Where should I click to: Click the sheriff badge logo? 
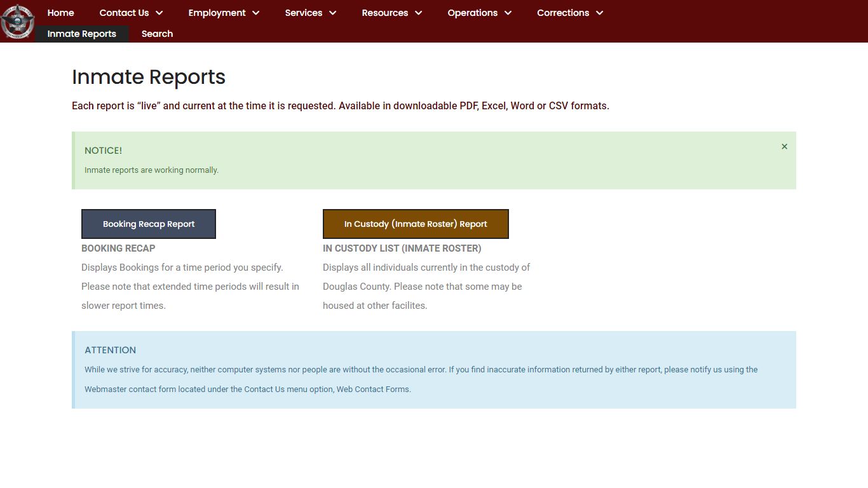[17, 22]
